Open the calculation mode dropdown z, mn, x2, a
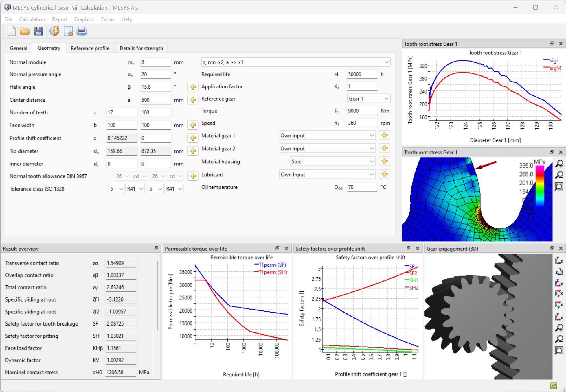This screenshot has width=566, height=392. (295, 62)
